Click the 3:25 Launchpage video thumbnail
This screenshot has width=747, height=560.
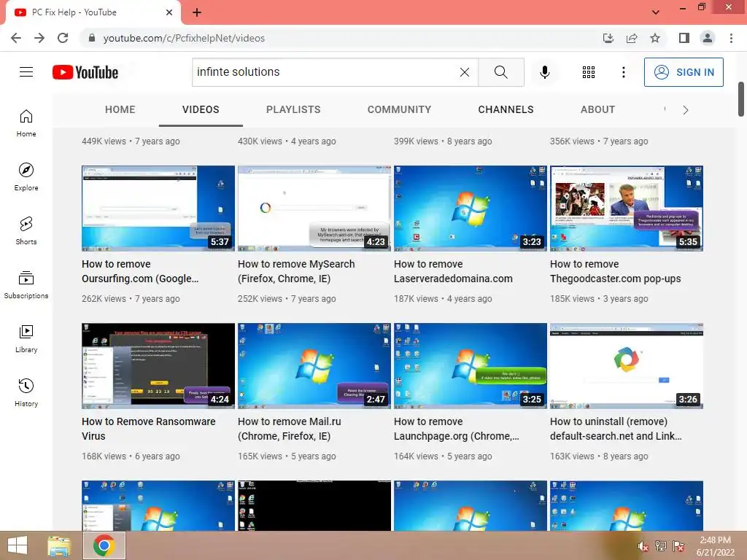pyautogui.click(x=471, y=366)
